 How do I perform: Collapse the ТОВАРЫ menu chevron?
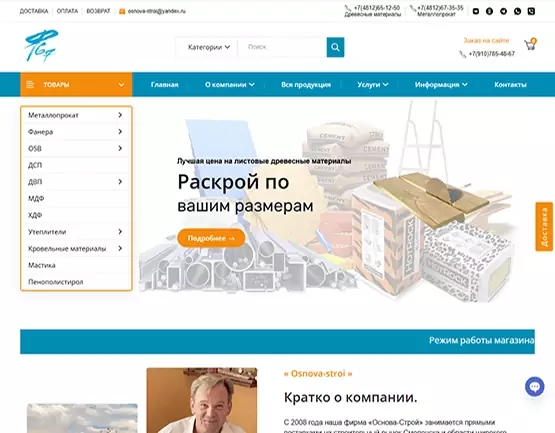pos(121,85)
